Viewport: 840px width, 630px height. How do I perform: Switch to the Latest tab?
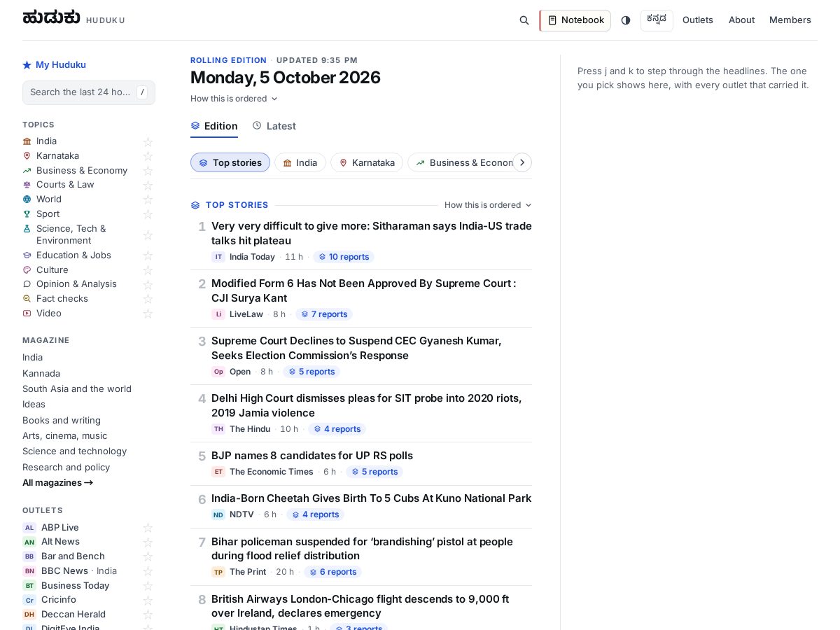tap(274, 127)
